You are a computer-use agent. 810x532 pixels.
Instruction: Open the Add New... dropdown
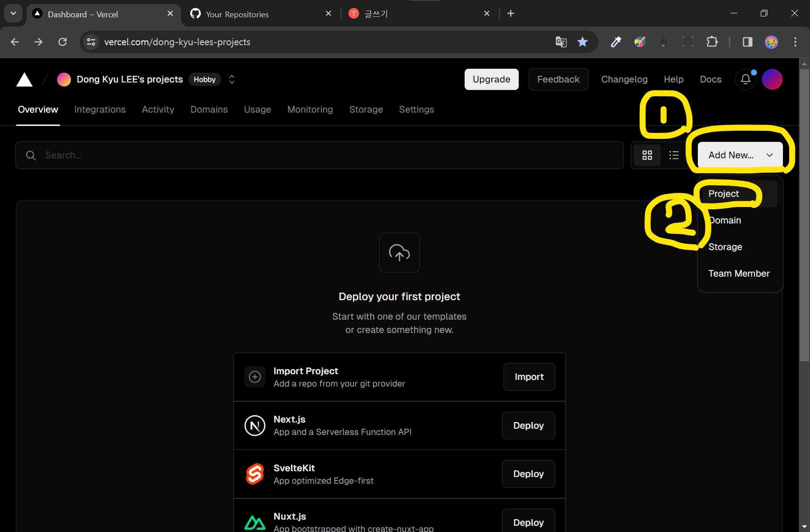[740, 155]
